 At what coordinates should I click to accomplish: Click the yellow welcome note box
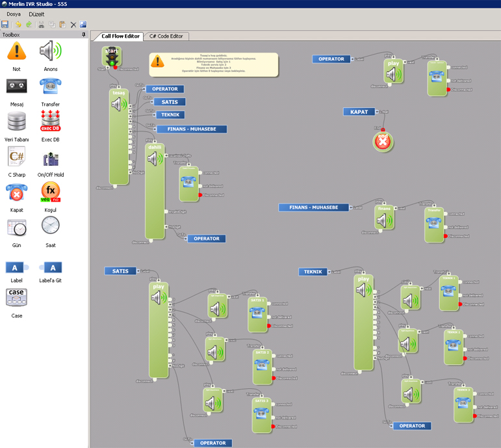tap(214, 64)
